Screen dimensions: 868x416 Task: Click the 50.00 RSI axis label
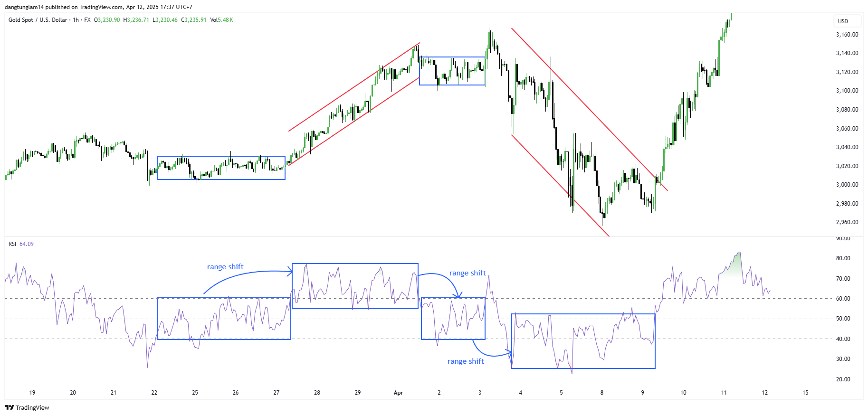[x=843, y=319]
